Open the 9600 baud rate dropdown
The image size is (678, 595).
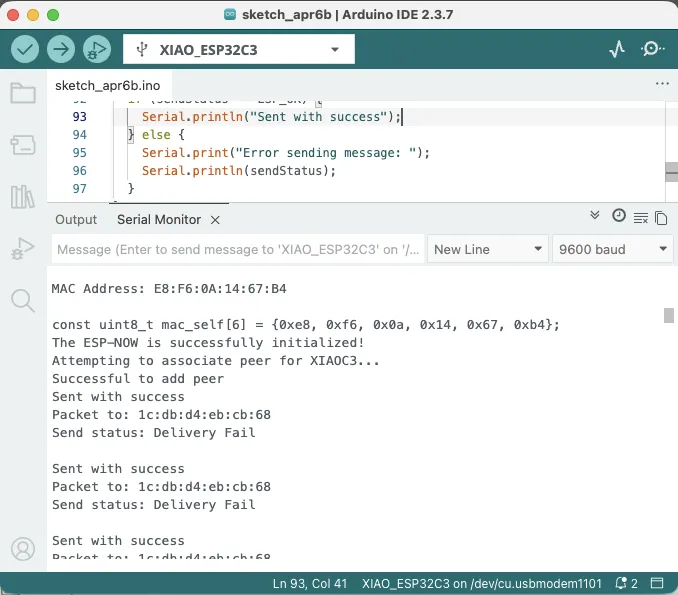(613, 249)
